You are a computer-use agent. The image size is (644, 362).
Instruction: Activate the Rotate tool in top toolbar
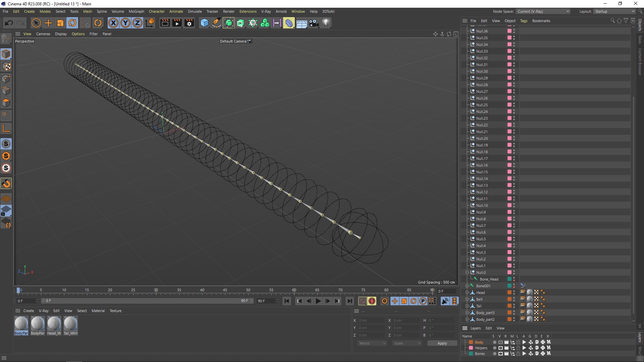click(72, 23)
